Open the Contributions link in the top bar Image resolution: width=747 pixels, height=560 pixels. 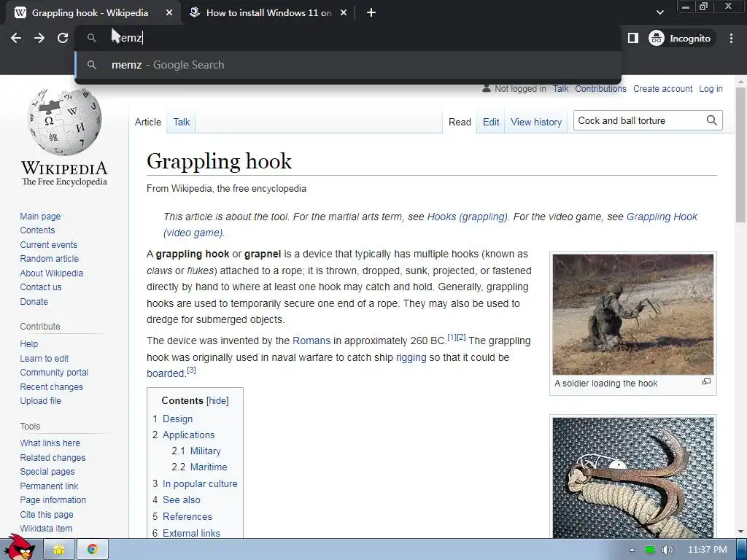point(600,88)
